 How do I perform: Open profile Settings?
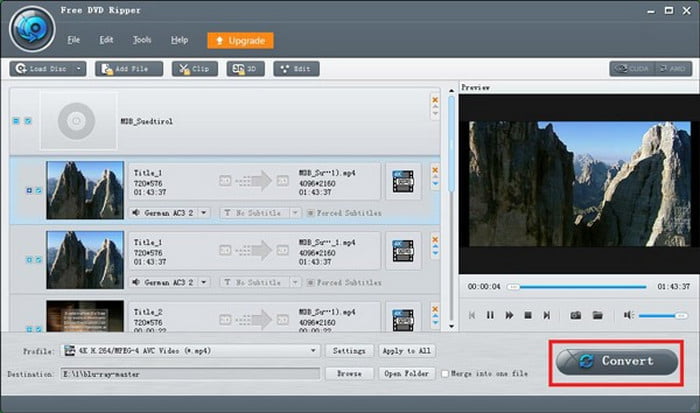click(x=349, y=351)
